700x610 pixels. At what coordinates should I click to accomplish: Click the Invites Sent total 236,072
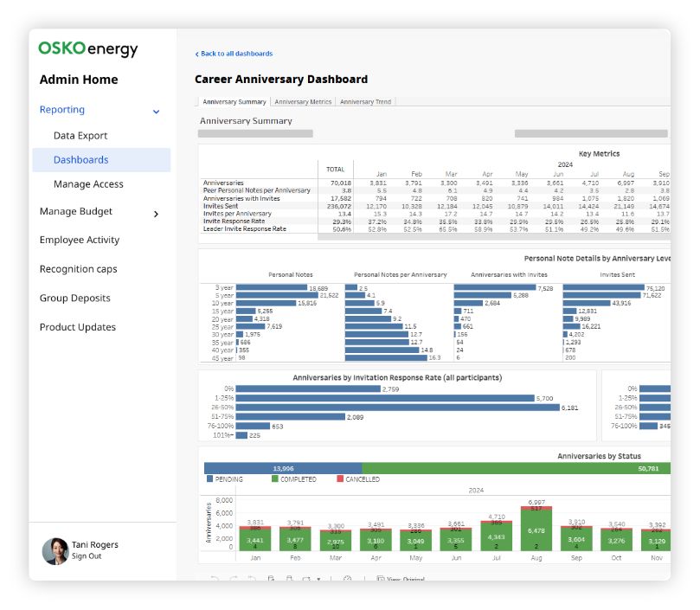(339, 206)
